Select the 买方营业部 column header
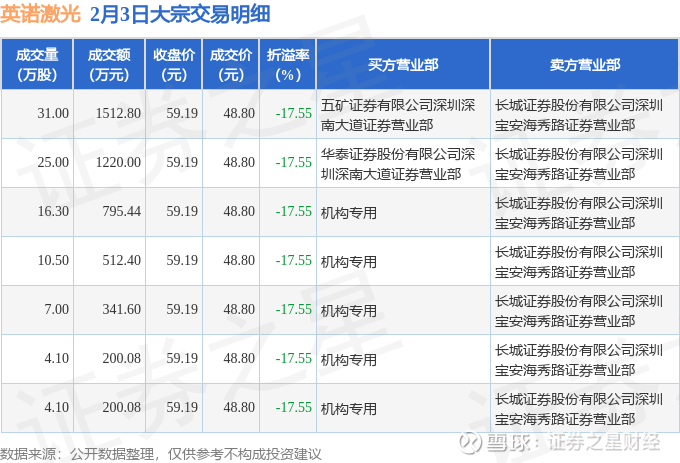Image resolution: width=680 pixels, height=463 pixels. click(403, 64)
